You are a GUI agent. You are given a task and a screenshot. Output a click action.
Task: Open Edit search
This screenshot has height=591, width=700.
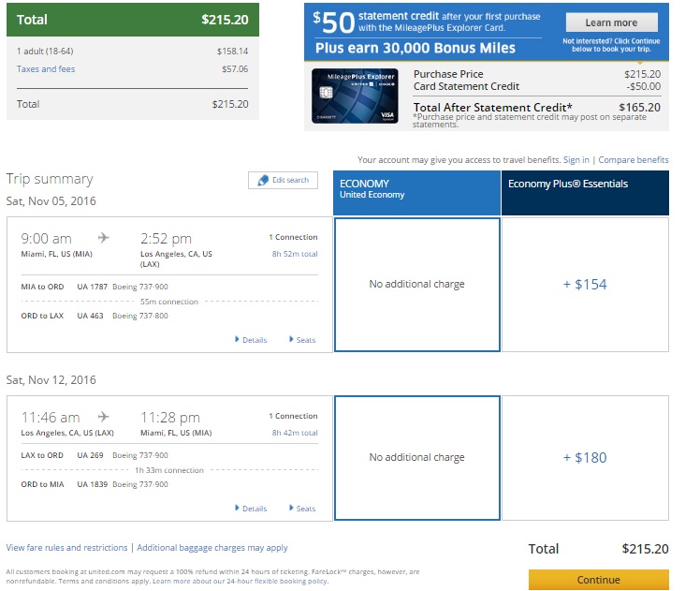tap(283, 180)
